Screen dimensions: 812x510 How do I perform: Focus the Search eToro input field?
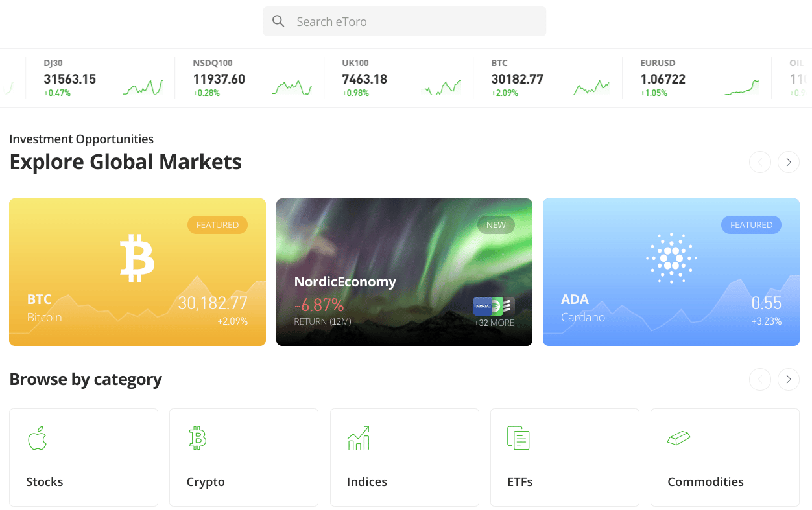405,21
